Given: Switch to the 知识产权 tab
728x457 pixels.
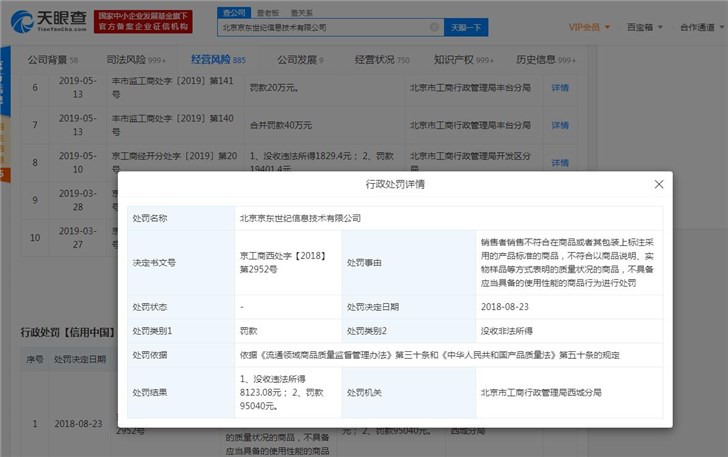Looking at the screenshot, I should (464, 60).
